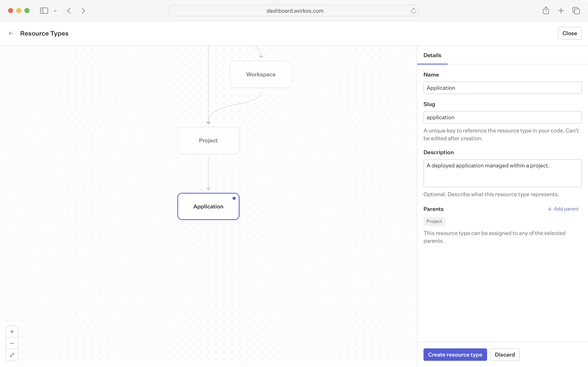588x367 pixels.
Task: Click the zoom in icon on the canvas
Action: [x=12, y=331]
